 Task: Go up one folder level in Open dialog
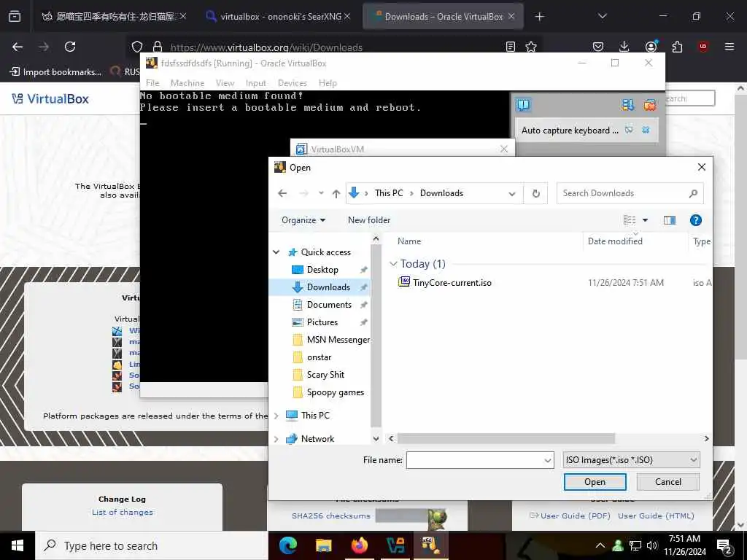(336, 193)
